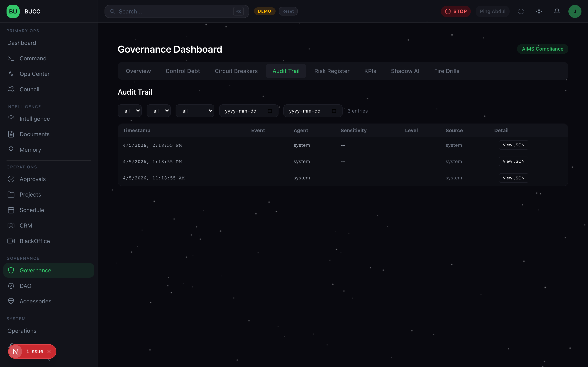Dismiss the 1 Issue badge
The width and height of the screenshot is (588, 367).
(x=49, y=352)
